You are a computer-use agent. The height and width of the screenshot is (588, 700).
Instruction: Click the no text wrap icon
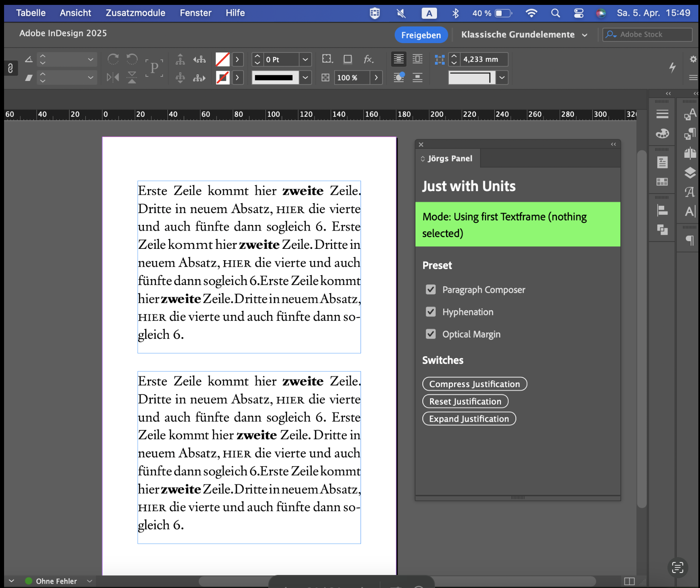[399, 59]
